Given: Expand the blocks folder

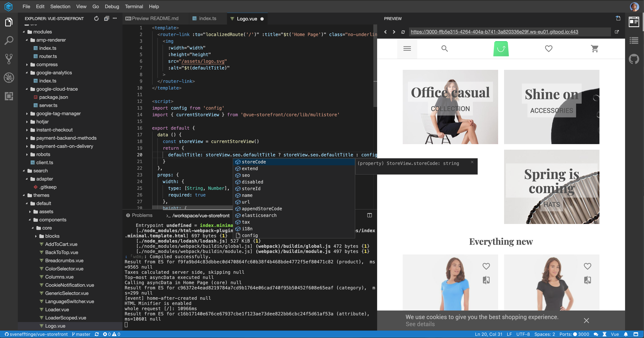Looking at the screenshot, I should [52, 236].
